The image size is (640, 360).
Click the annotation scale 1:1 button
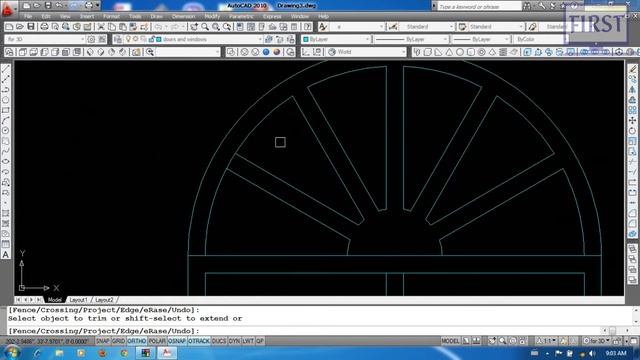coord(547,341)
